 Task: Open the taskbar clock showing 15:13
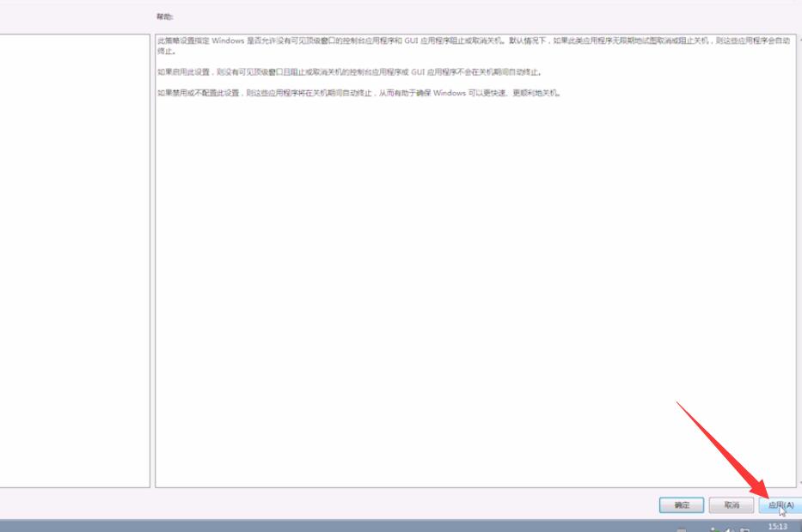[777, 526]
